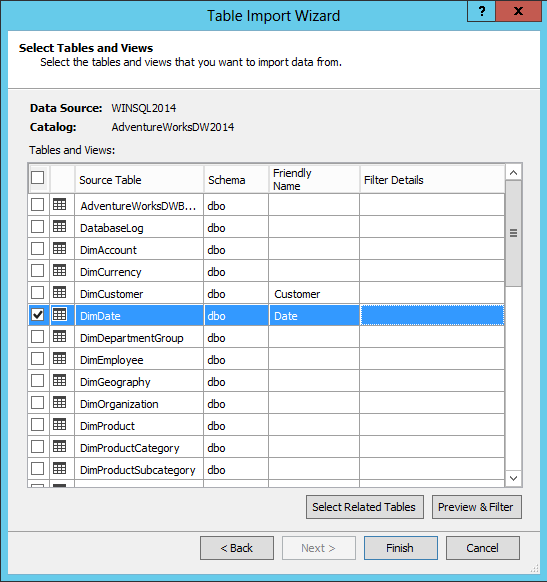Click the scrollbar up arrow
The width and height of the screenshot is (547, 582).
tap(514, 173)
